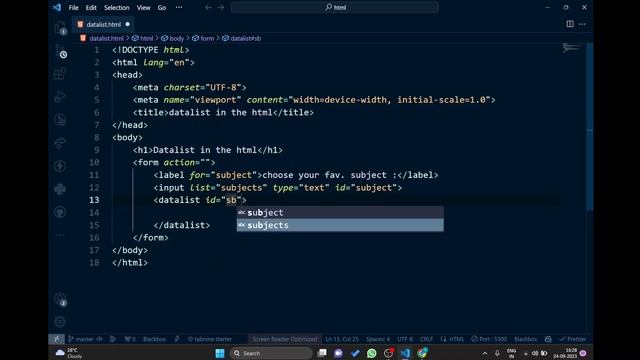Open the Extensions view icon
The height and width of the screenshot is (360, 640).
[x=60, y=74]
